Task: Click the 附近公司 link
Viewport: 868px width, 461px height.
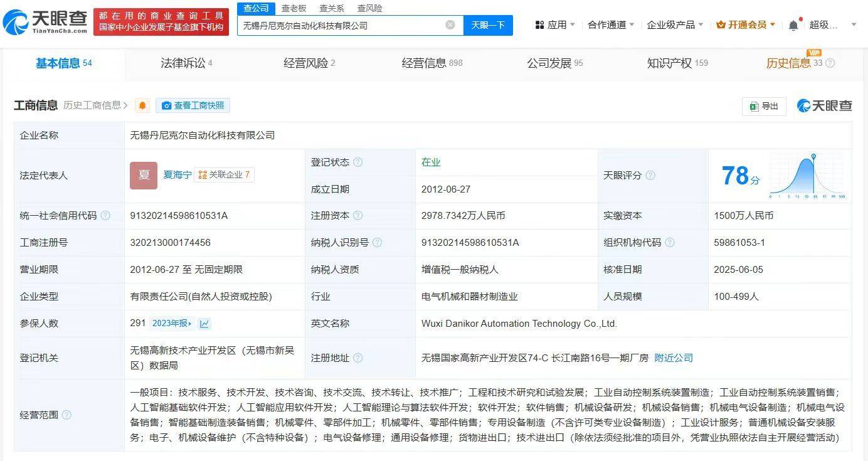Action: coord(674,358)
